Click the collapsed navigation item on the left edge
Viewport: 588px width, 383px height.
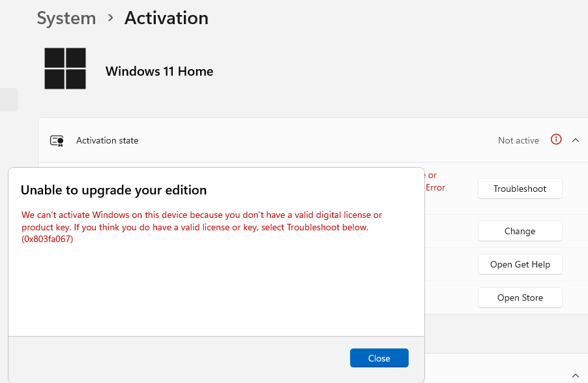(8, 99)
